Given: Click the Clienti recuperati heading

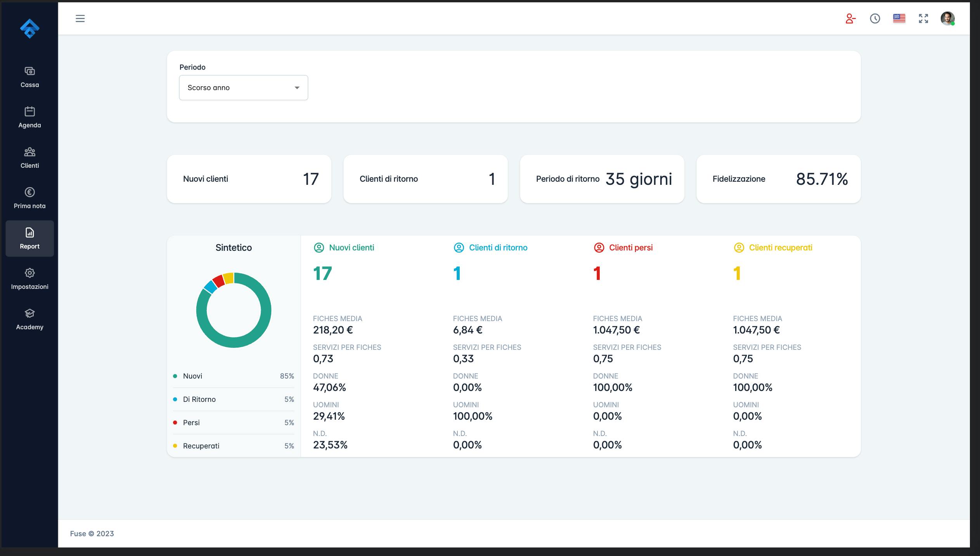Looking at the screenshot, I should pos(781,248).
